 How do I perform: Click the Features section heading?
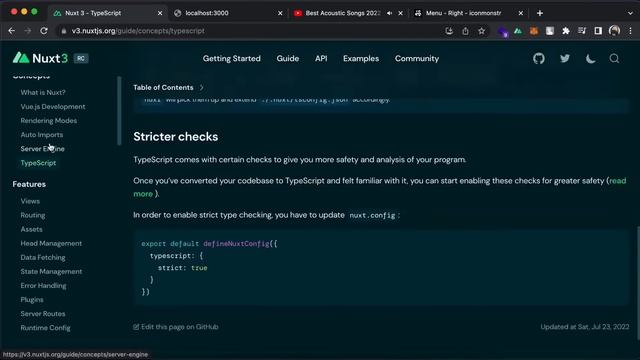[x=29, y=184]
